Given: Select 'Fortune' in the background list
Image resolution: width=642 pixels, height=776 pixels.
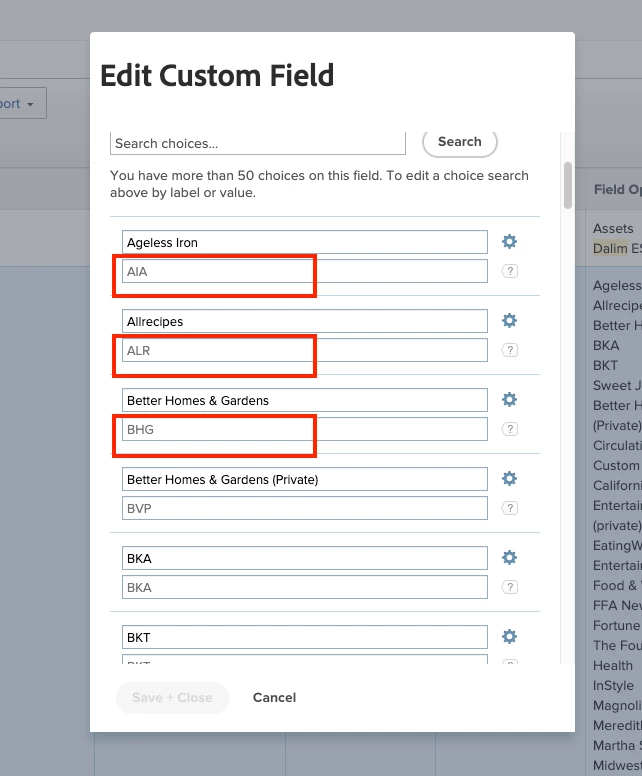Looking at the screenshot, I should [617, 625].
